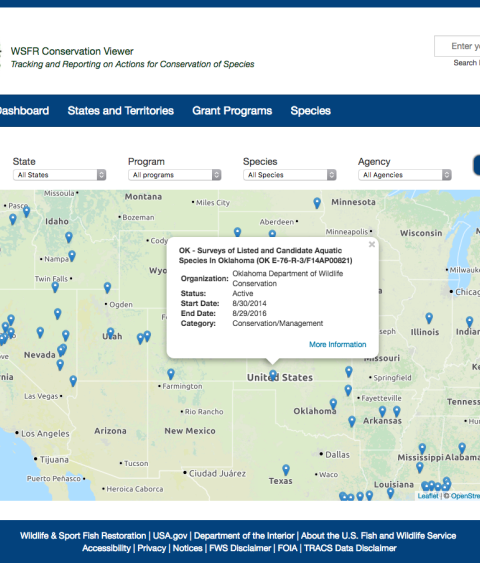
Task: Select the map pin beside Oklahoma label
Action: pyautogui.click(x=333, y=404)
